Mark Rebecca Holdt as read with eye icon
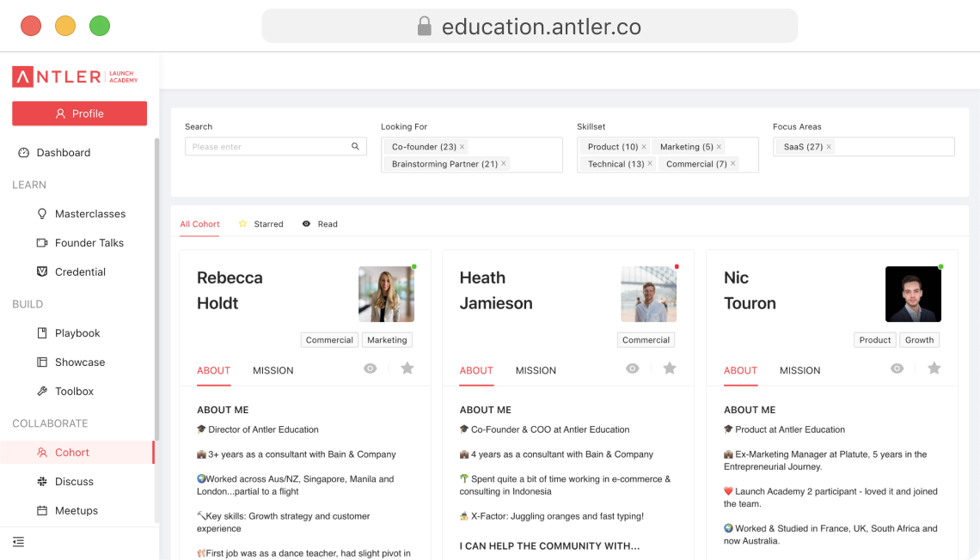This screenshot has width=980, height=560. click(x=370, y=368)
